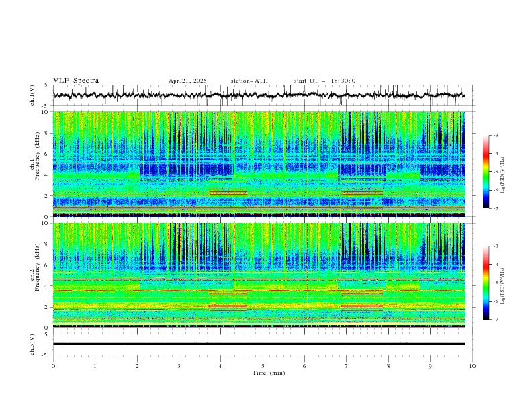532x411 pixels.
Task: Click the time axis tick label "9"
Action: (x=430, y=366)
